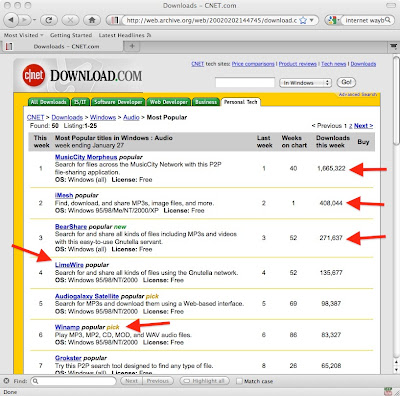The image size is (400, 396).
Task: Click the browser URL address field
Action: (x=211, y=20)
